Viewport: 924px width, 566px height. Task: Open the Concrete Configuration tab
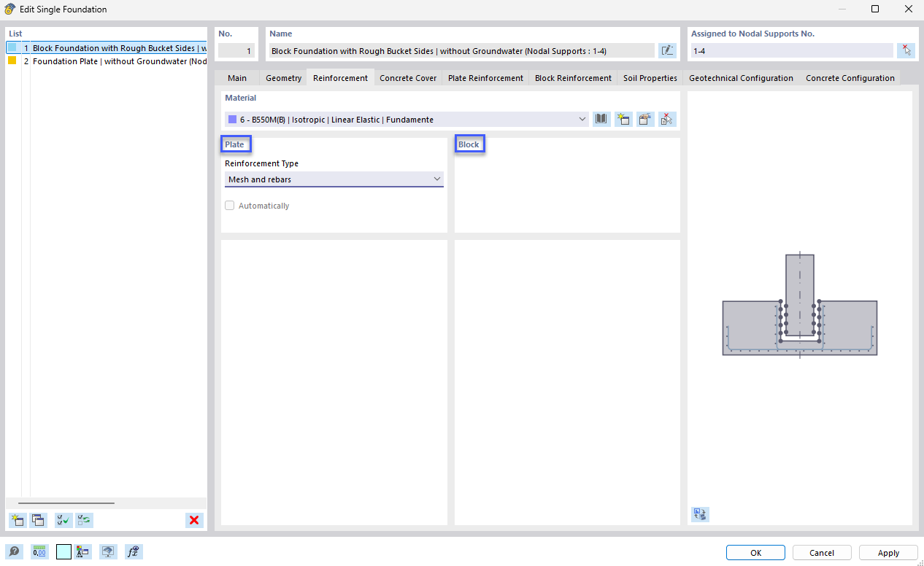pyautogui.click(x=850, y=78)
